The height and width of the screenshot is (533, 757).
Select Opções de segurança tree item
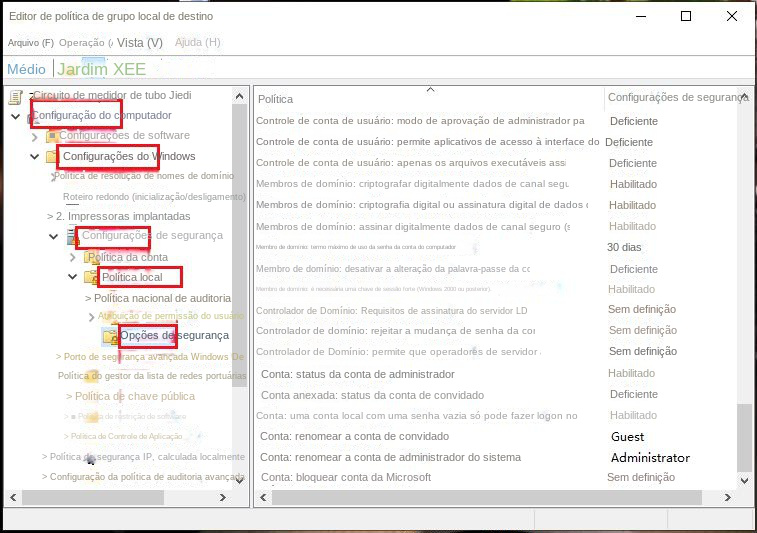174,336
